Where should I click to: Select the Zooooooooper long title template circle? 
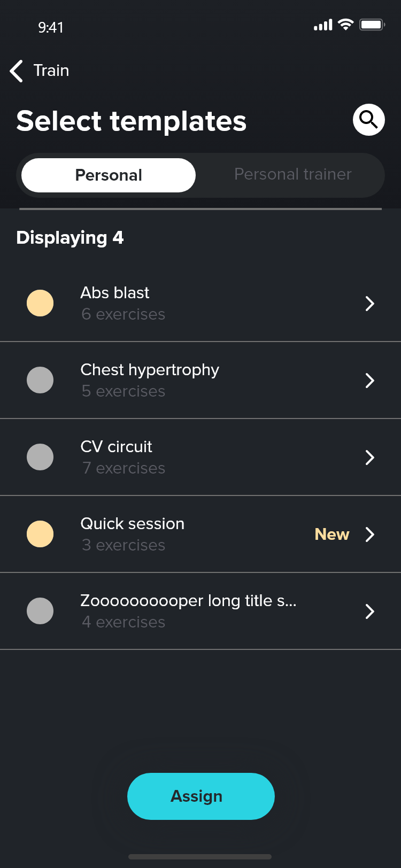40,611
